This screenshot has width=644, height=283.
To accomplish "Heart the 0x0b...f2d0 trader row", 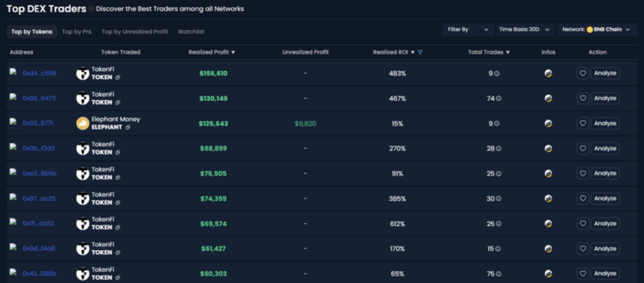I will click(583, 148).
